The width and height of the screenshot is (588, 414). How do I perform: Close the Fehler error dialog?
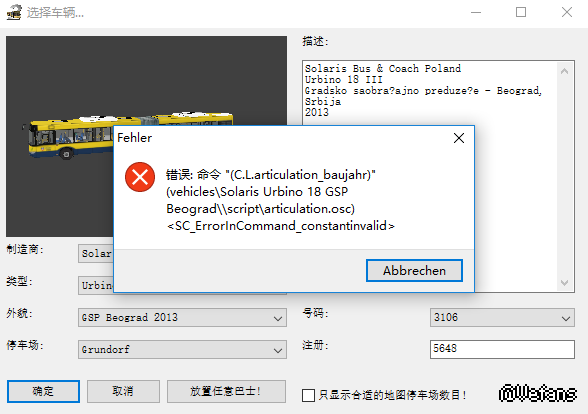459,138
